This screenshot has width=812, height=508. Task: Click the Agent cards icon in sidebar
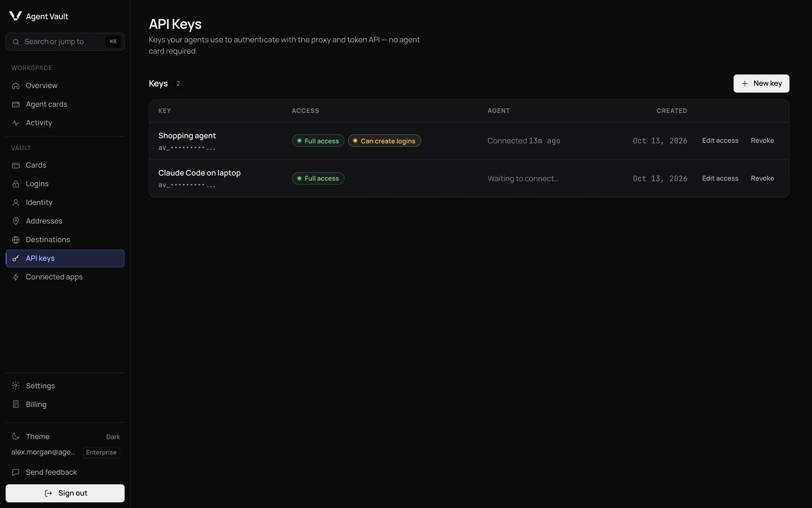tap(16, 104)
